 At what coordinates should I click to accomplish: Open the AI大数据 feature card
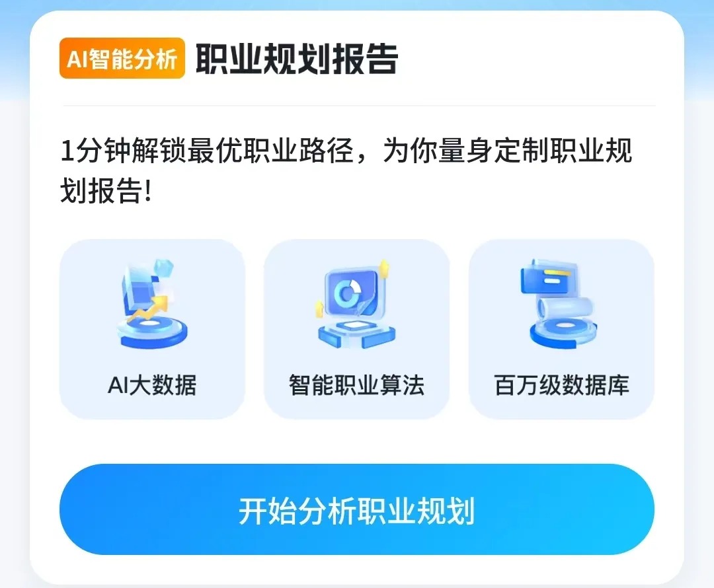(x=152, y=329)
